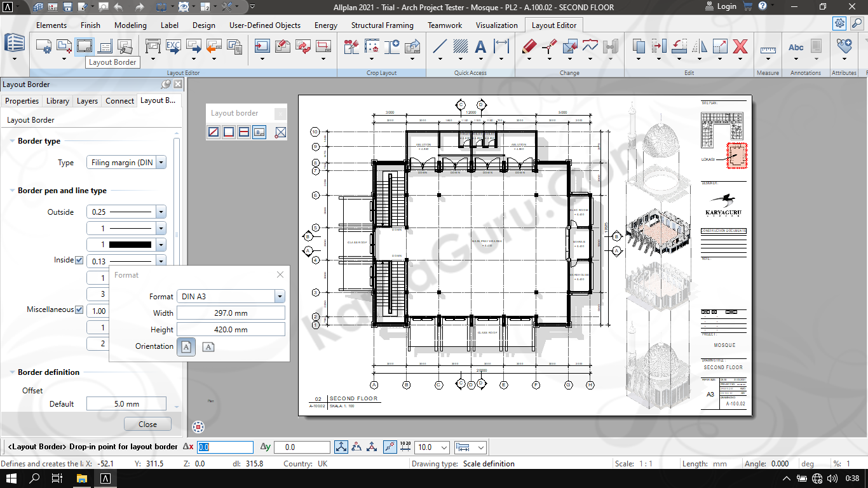868x488 pixels.
Task: Open the Layers tab in the palette
Action: 87,101
